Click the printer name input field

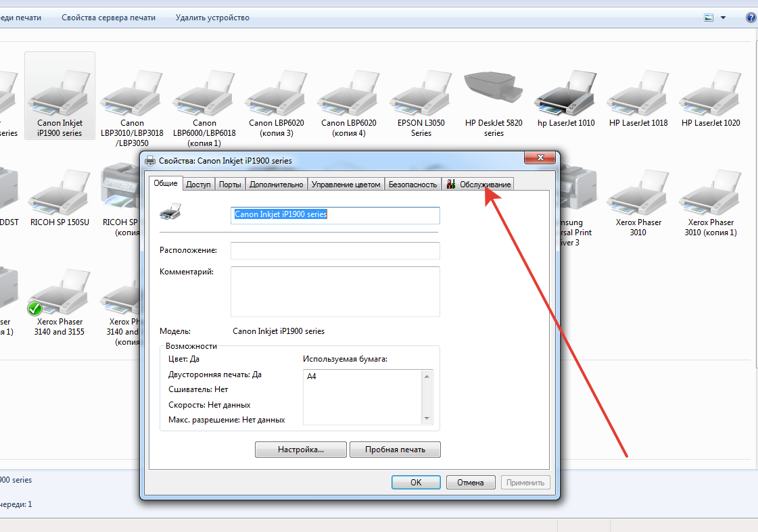coord(335,215)
